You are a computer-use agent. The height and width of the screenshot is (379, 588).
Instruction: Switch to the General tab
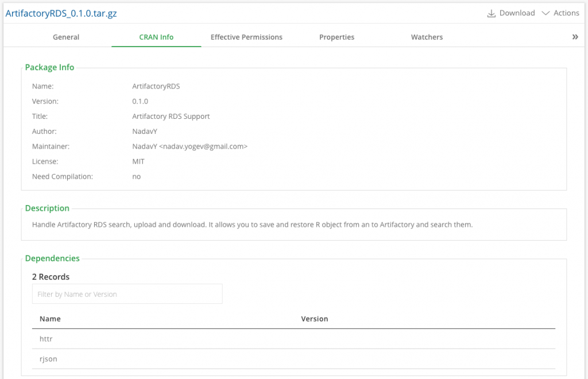click(x=66, y=37)
